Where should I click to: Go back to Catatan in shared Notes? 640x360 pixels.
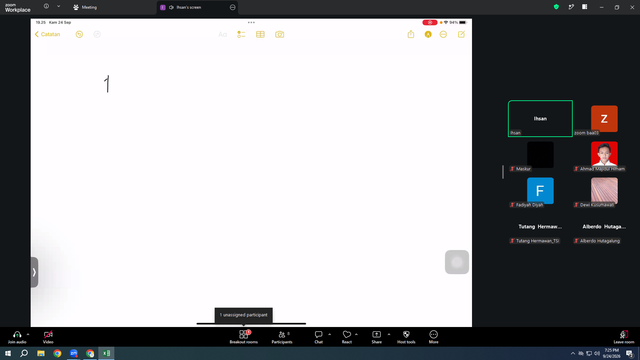coord(47,34)
